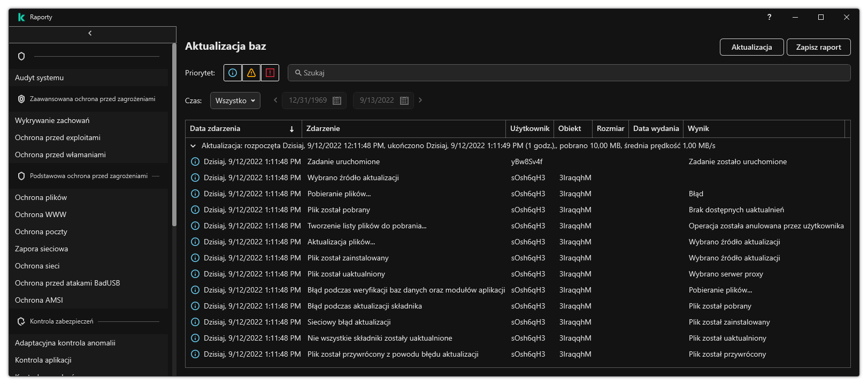This screenshot has width=868, height=385.
Task: Open calendar for start date 12/31/1969
Action: [337, 101]
